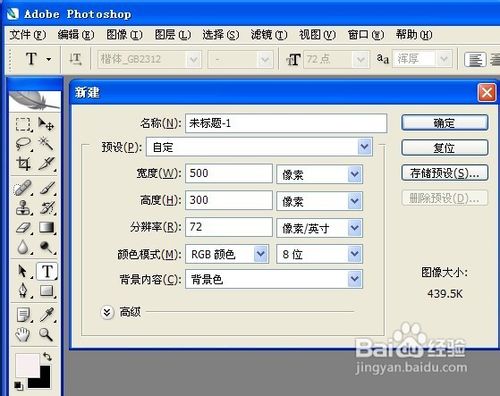Select the Notes tool

pos(23,315)
